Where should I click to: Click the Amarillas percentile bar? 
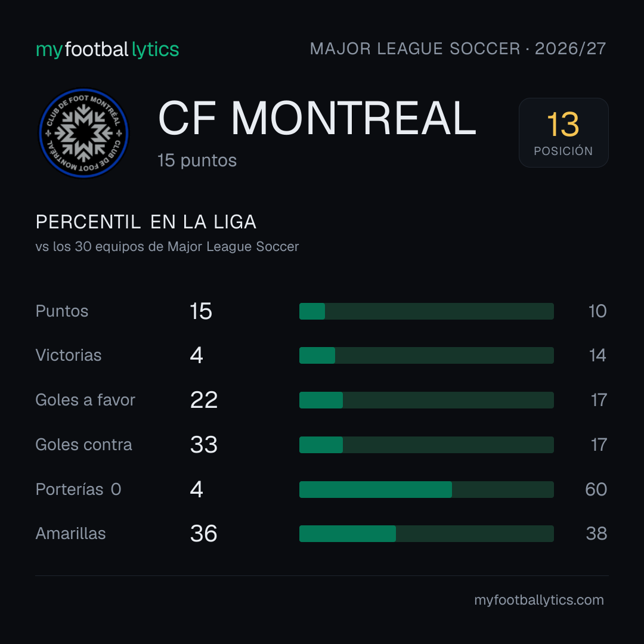(426, 534)
